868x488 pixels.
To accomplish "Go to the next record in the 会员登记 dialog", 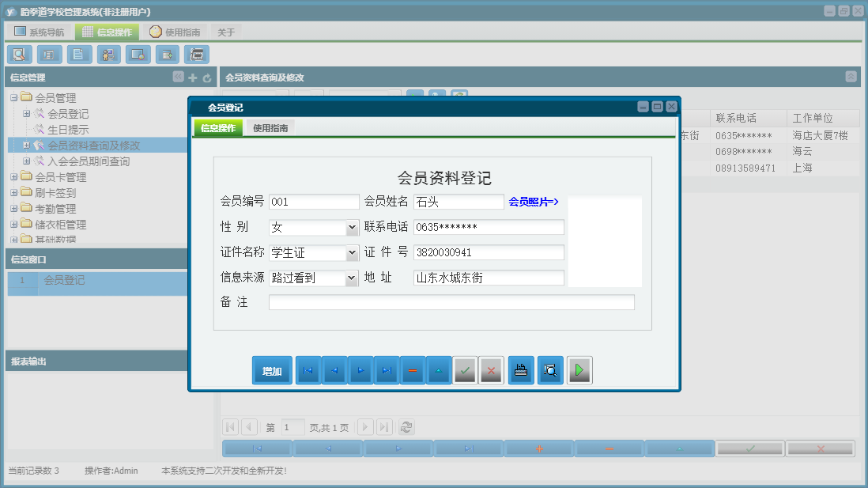I will 360,370.
